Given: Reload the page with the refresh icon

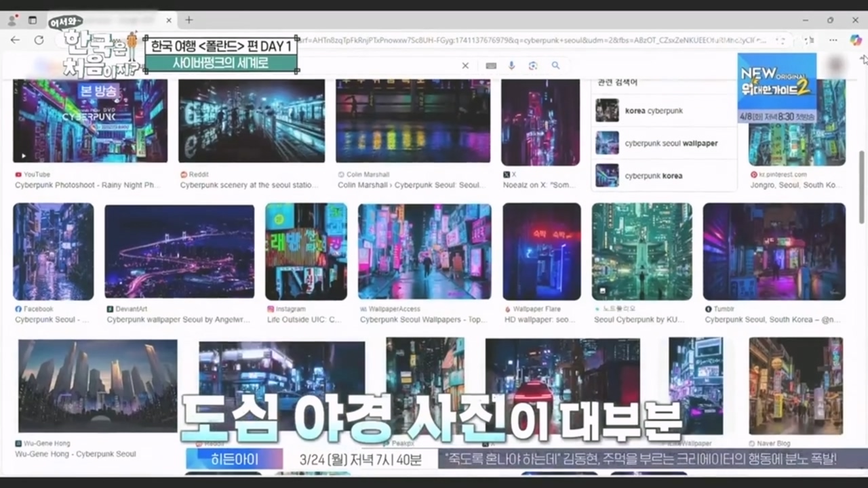Looking at the screenshot, I should (39, 41).
